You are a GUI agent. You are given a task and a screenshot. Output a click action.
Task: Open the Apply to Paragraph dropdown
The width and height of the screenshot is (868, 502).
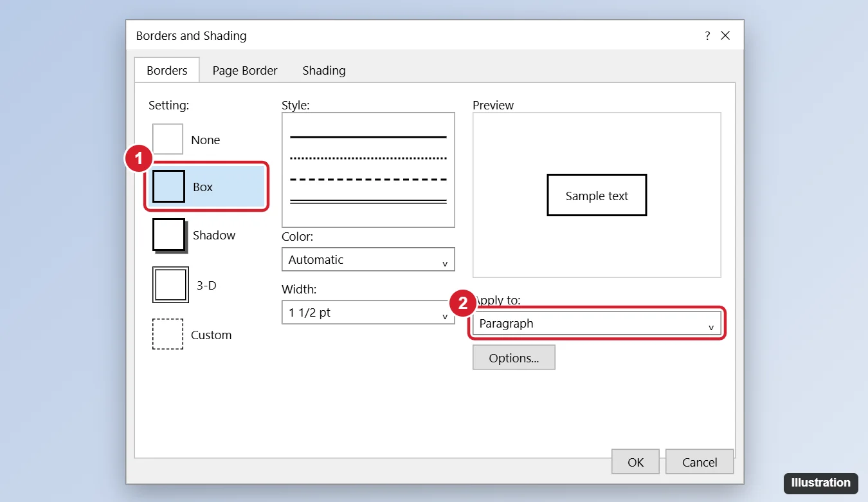pyautogui.click(x=597, y=324)
